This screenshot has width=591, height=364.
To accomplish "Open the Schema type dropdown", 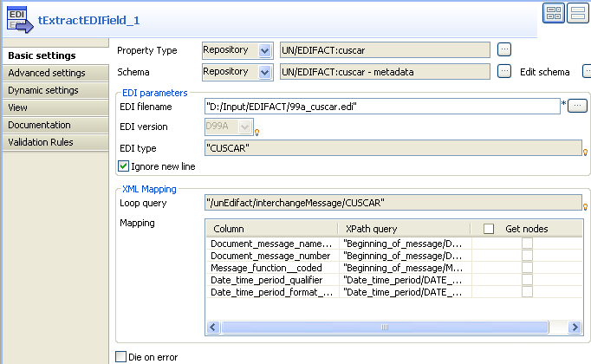I will click(264, 72).
